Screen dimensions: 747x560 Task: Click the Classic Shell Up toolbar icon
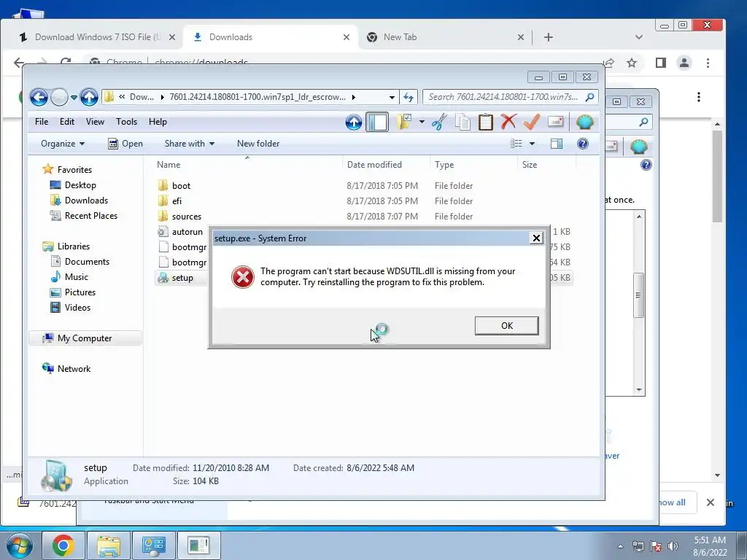pyautogui.click(x=354, y=122)
